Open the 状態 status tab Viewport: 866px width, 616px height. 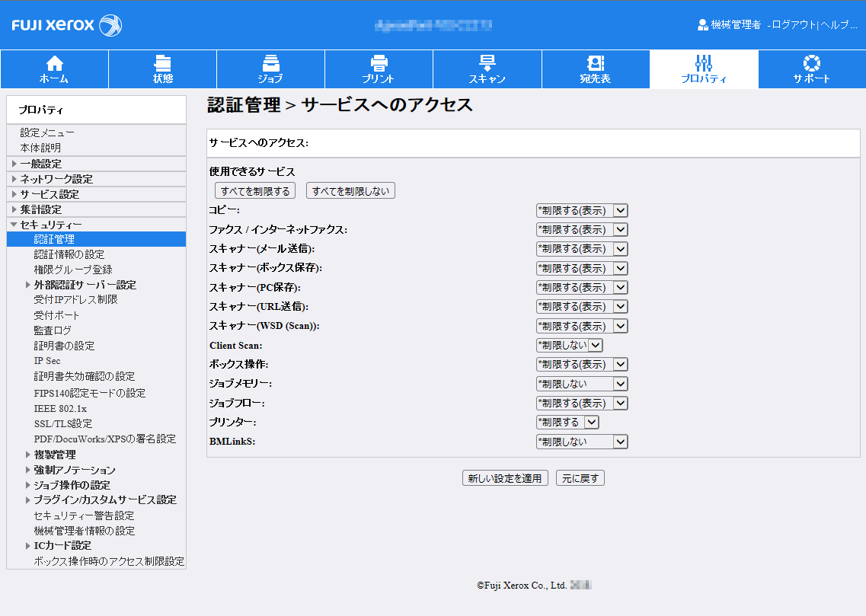tap(162, 69)
